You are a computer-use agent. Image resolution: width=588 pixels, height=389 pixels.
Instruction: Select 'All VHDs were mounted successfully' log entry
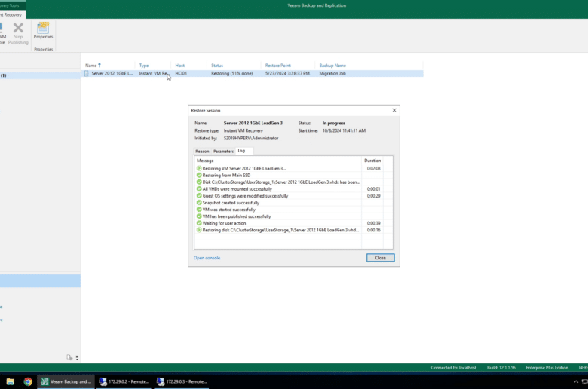[x=294, y=189]
